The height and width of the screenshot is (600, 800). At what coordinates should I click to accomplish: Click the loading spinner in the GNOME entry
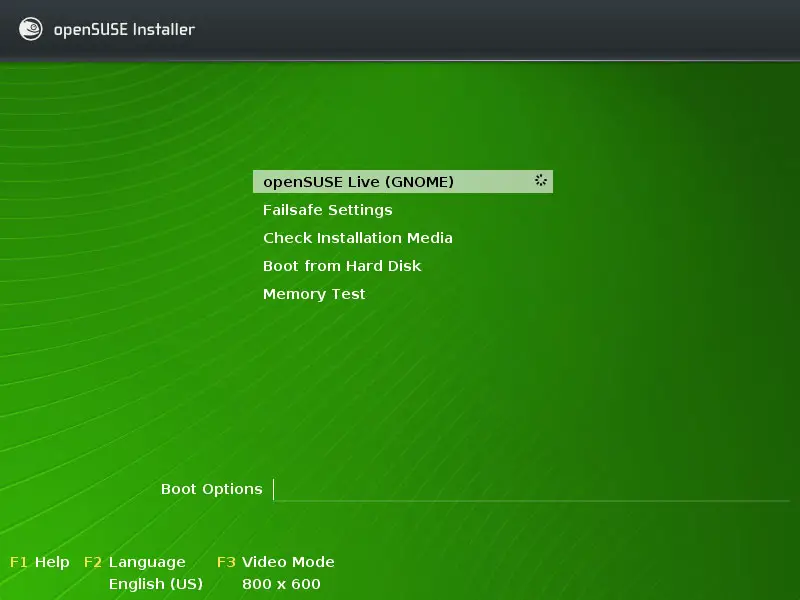point(540,180)
